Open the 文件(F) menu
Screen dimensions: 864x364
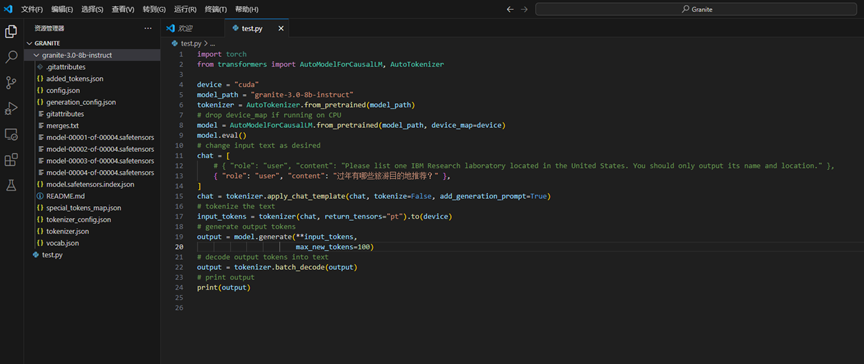[x=32, y=9]
